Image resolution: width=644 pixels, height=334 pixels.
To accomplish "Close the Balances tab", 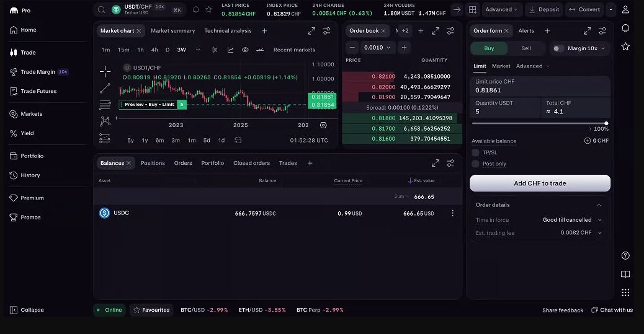I will 128,164.
